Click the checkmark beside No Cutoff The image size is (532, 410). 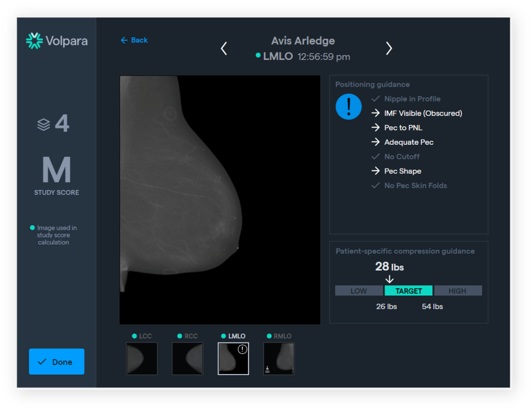pyautogui.click(x=375, y=156)
